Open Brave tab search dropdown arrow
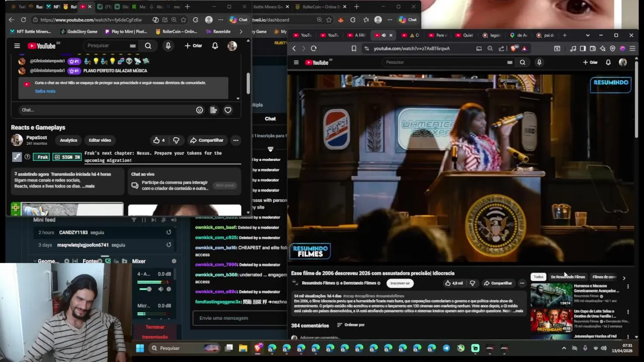The image size is (644, 362). coord(587,35)
